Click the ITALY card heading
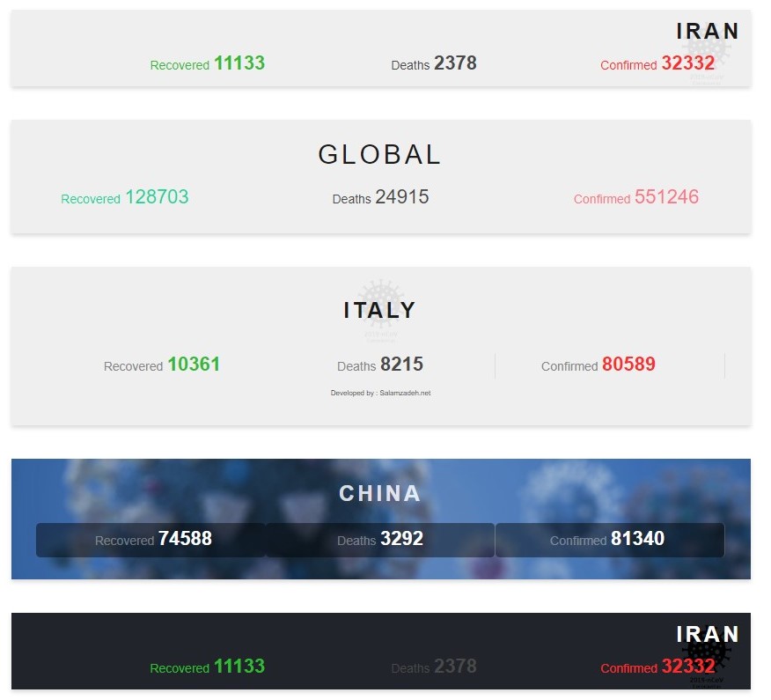Screen dimensions: 771x700 pyautogui.click(x=379, y=310)
